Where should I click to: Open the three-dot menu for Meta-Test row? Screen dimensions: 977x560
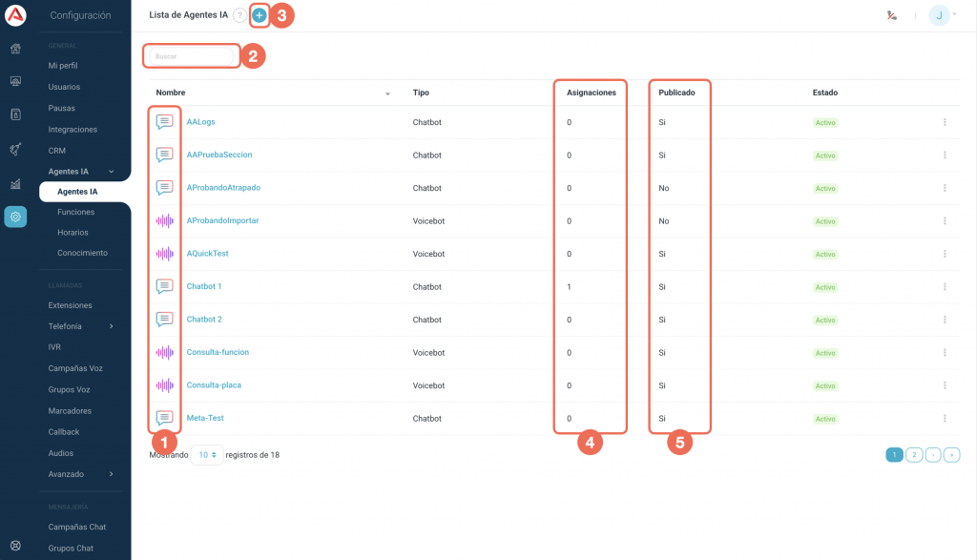(945, 419)
